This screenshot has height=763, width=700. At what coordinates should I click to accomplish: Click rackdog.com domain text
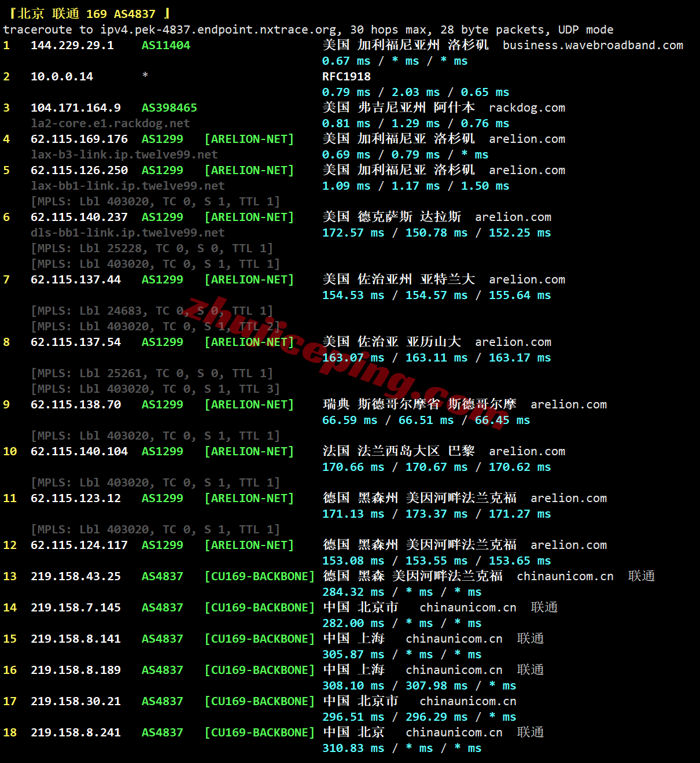pyautogui.click(x=527, y=108)
